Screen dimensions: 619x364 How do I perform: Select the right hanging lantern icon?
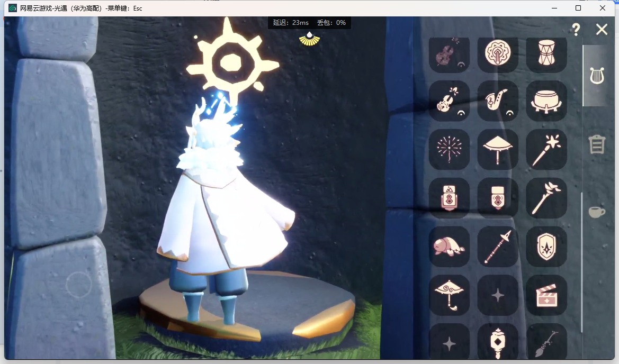(498, 197)
